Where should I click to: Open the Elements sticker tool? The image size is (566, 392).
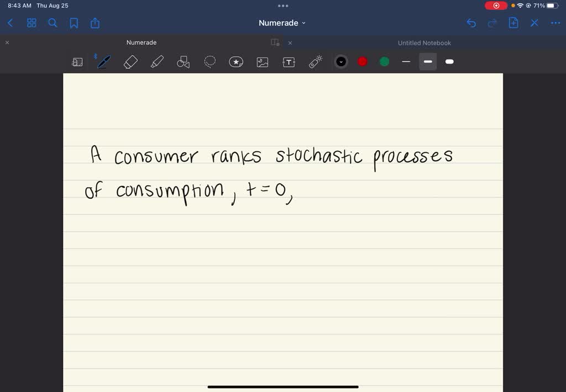[236, 61]
